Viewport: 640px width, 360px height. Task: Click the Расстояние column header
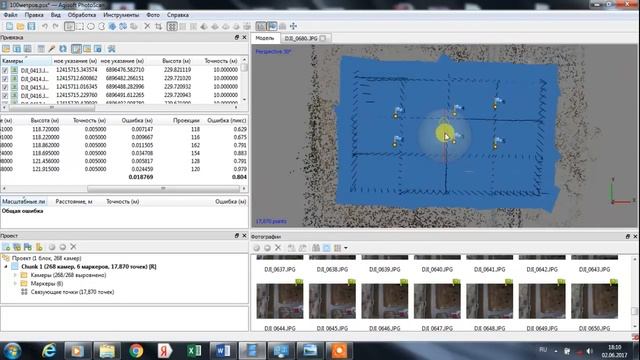click(x=74, y=202)
